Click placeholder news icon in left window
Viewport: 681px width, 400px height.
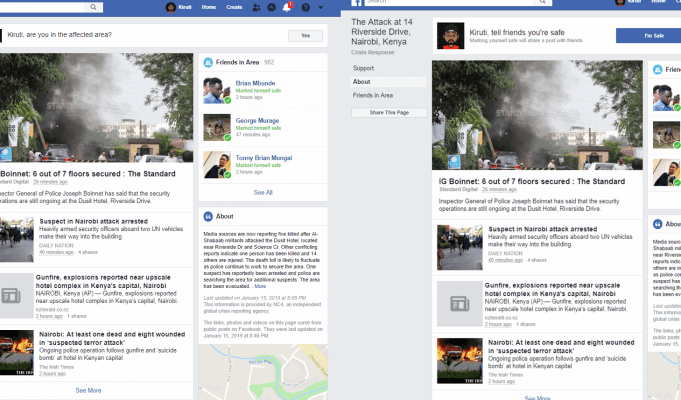point(17,296)
